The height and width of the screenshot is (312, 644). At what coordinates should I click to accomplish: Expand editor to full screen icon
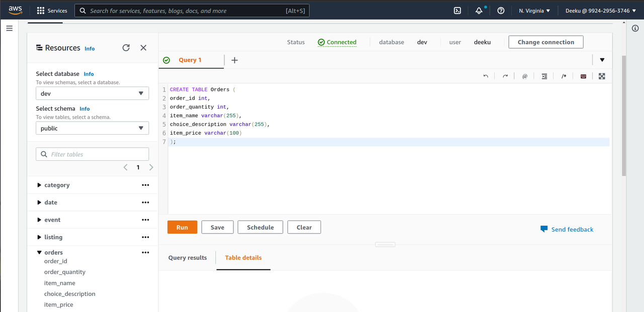(602, 76)
